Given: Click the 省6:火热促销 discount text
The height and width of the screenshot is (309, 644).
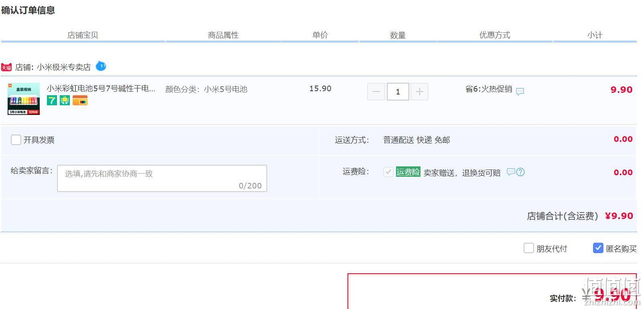Looking at the screenshot, I should pyautogui.click(x=489, y=89).
